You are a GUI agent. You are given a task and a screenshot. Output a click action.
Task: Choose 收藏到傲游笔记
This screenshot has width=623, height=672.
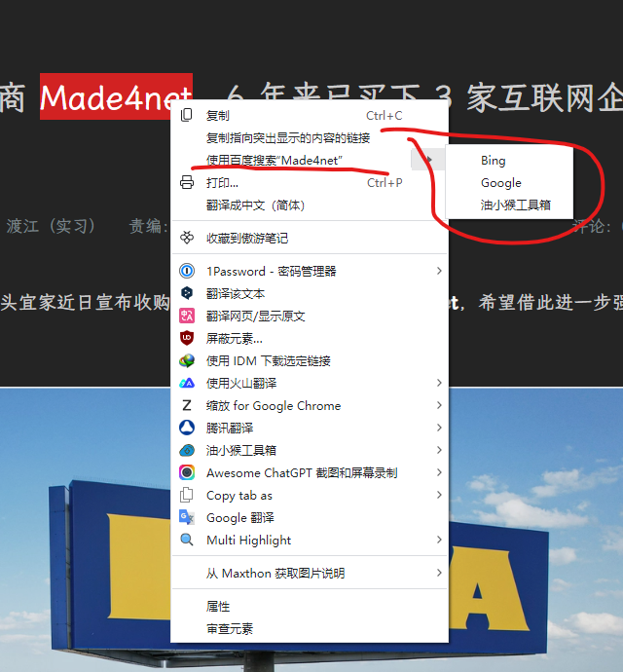click(310, 238)
